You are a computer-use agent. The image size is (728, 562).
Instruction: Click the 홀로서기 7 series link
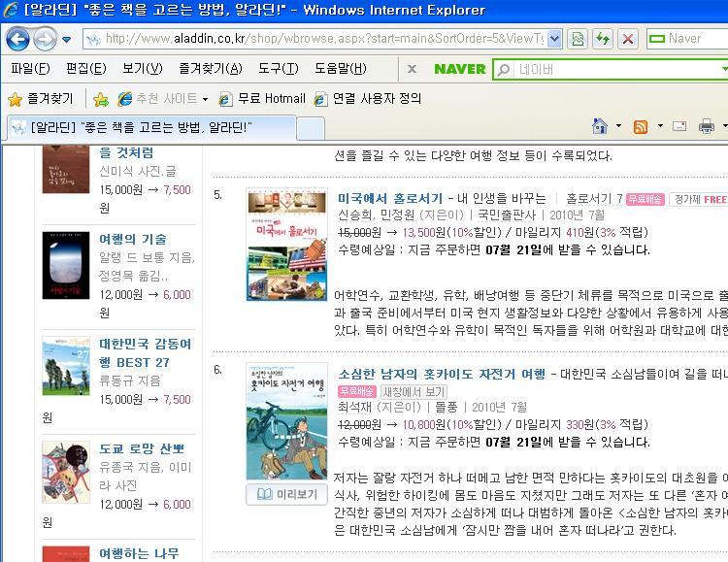[594, 199]
